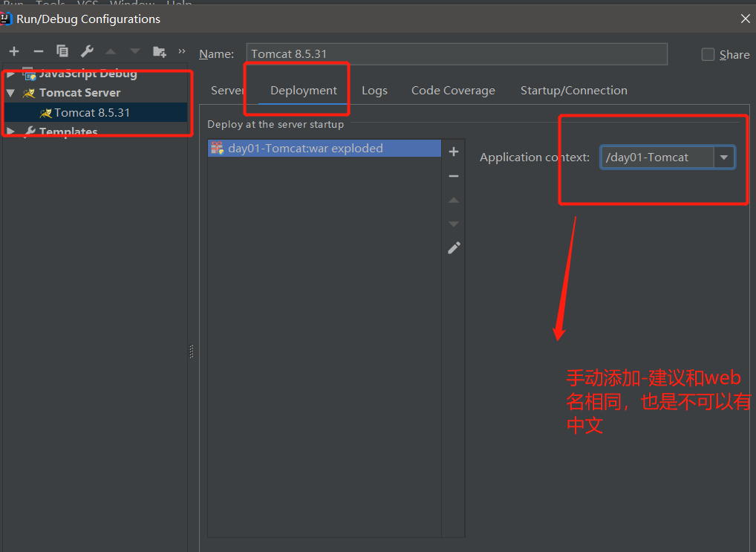Copy the selected configuration

pos(62,51)
